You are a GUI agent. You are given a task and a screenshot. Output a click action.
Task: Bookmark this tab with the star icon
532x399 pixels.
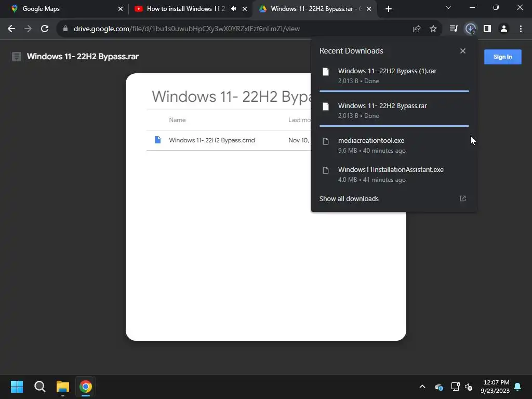(433, 29)
